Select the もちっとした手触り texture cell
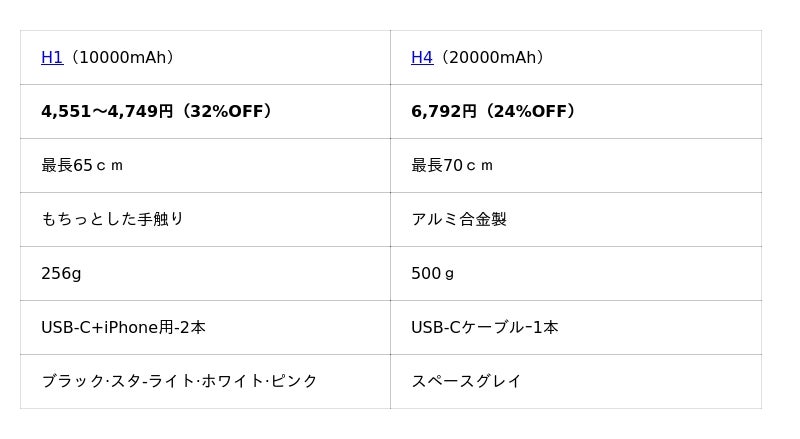The height and width of the screenshot is (439, 800). tap(112, 220)
